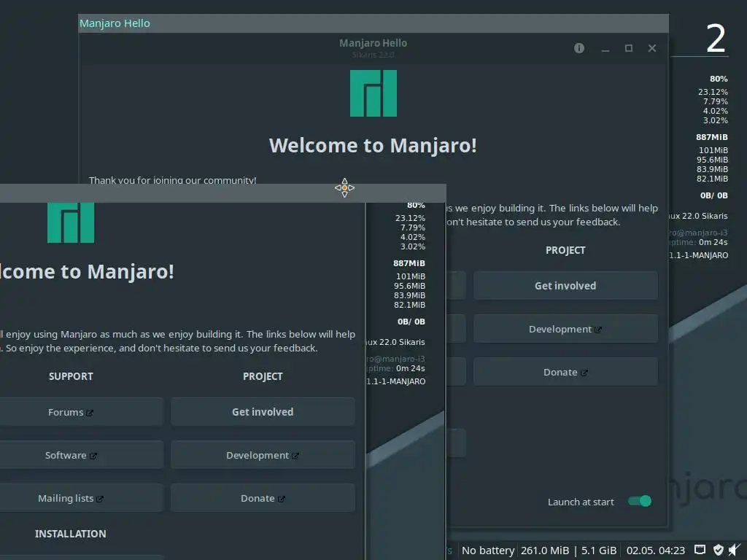Click the Manjaro logo in the front window
Screen dimensions: 747x560
[x=71, y=223]
